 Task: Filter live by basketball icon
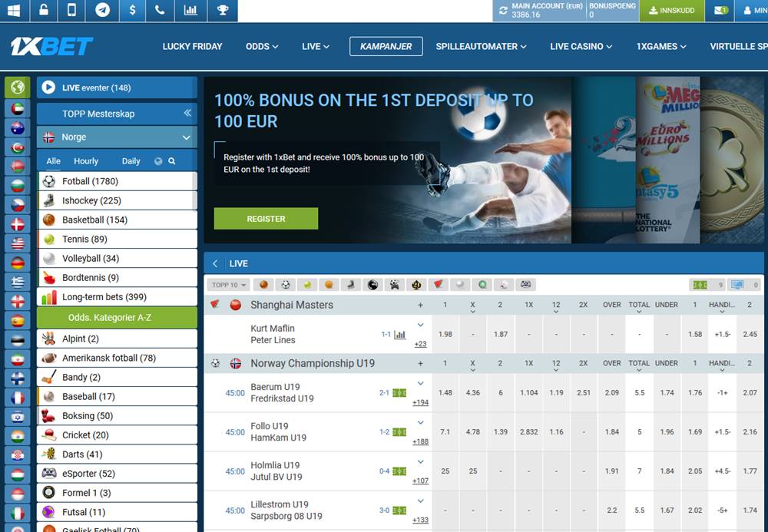tap(263, 284)
